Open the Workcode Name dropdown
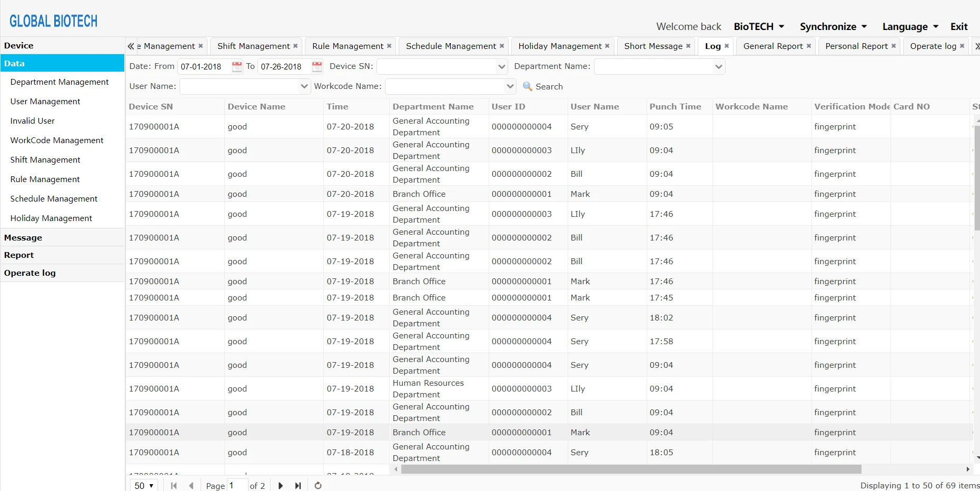This screenshot has width=980, height=491. [x=509, y=86]
